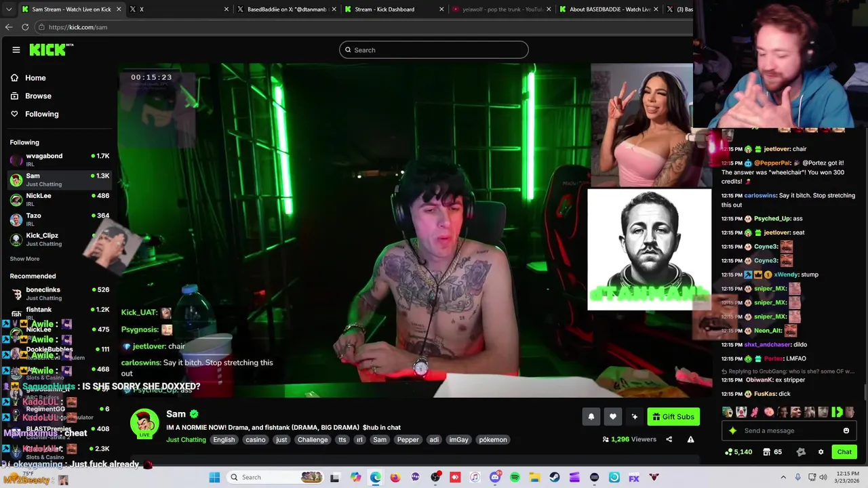Viewport: 868px width, 488px height.
Task: Open Tazo channel in Following list
Action: (60, 219)
